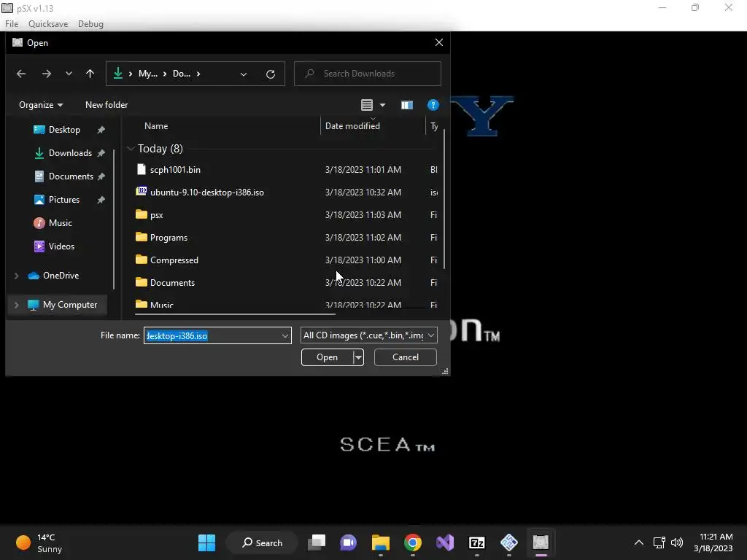This screenshot has height=560, width=747.
Task: Open the Chat app on taskbar
Action: [x=348, y=542]
